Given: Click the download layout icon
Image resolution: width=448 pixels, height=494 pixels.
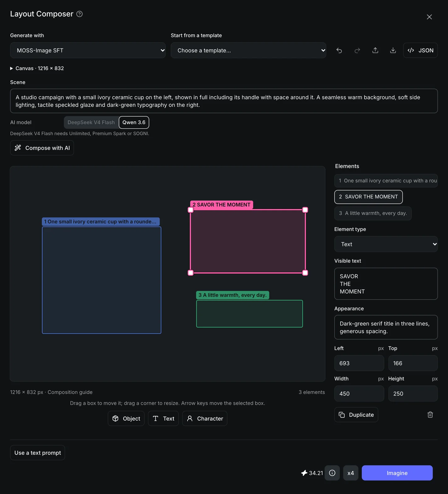Looking at the screenshot, I should click(x=393, y=50).
